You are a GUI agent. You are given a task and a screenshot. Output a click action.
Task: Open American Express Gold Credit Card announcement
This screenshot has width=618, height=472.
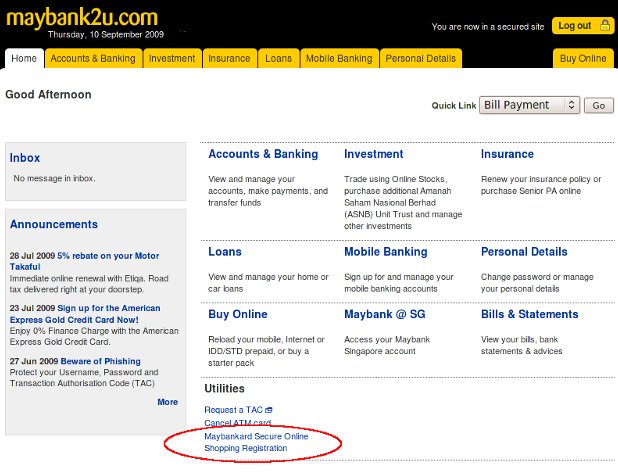(85, 314)
